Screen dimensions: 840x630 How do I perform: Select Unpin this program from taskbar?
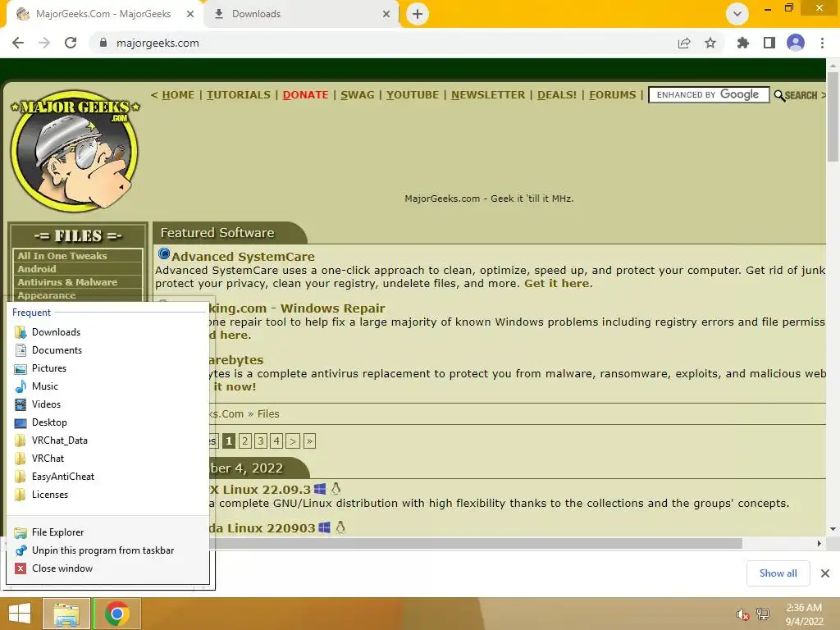[107, 550]
